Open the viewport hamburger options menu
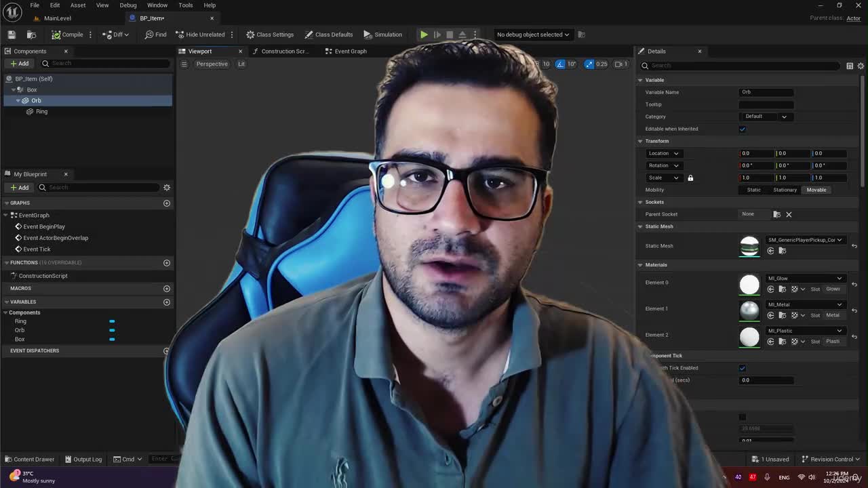The image size is (868, 488). (184, 64)
